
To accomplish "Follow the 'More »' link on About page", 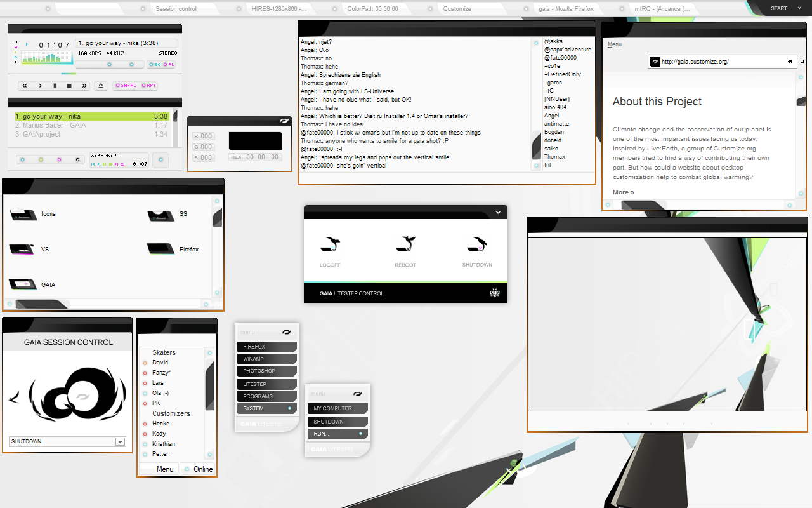I will click(x=624, y=192).
